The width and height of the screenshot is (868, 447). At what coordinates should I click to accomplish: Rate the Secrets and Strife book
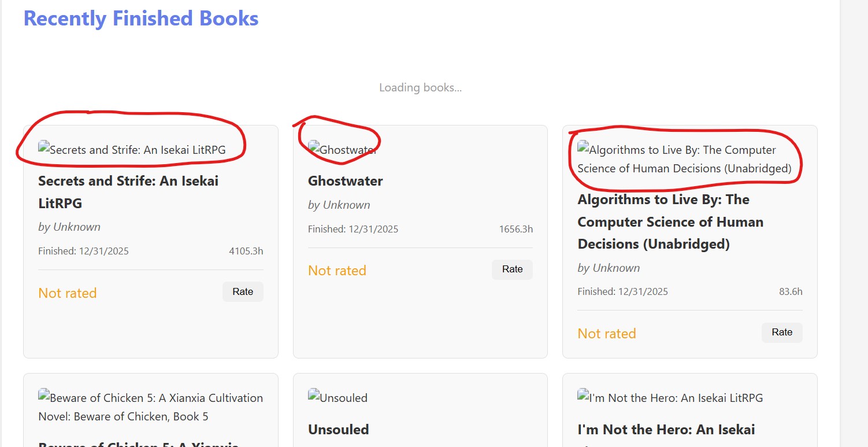click(x=243, y=292)
